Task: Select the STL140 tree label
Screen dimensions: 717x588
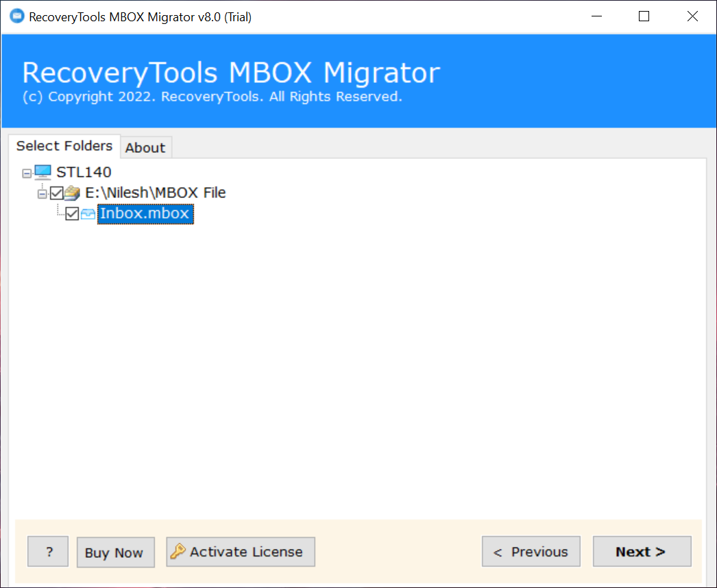Action: [x=84, y=173]
